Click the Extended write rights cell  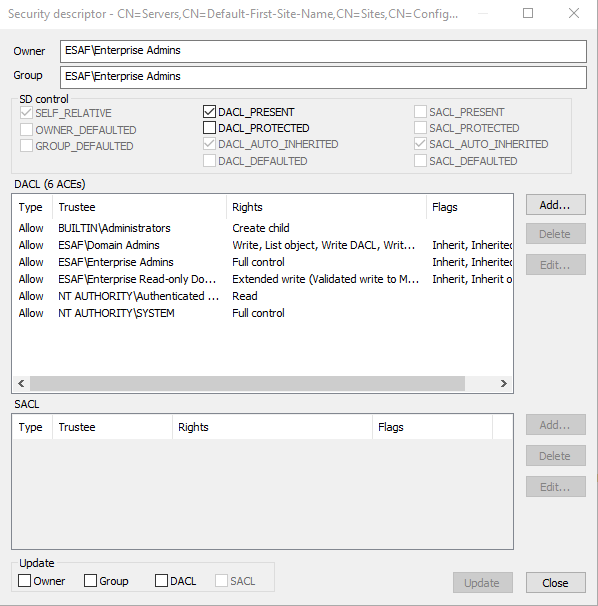pos(325,279)
